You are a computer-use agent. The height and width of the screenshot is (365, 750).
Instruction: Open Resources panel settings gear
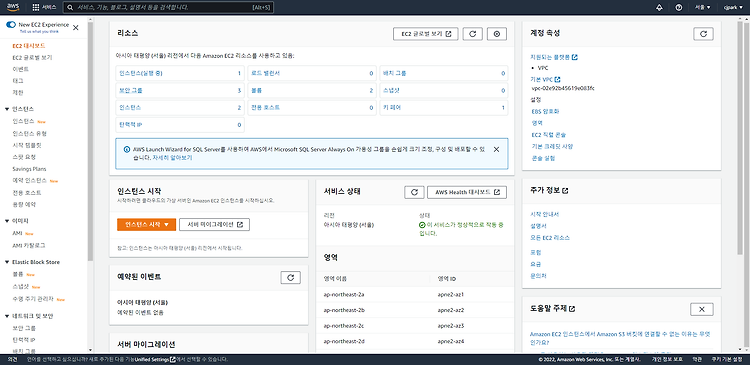(x=497, y=34)
